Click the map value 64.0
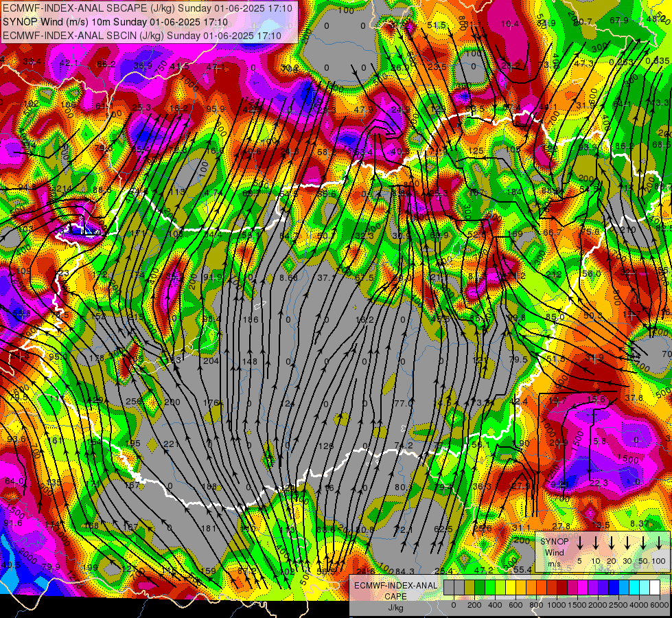 (x=14, y=481)
